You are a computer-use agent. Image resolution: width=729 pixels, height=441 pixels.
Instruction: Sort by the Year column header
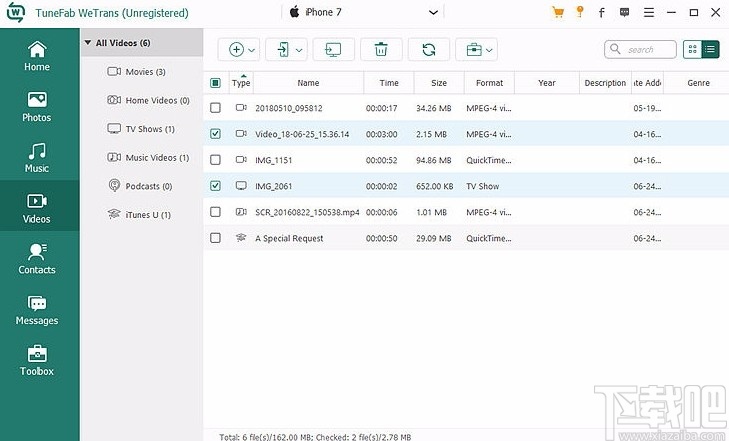coord(547,83)
